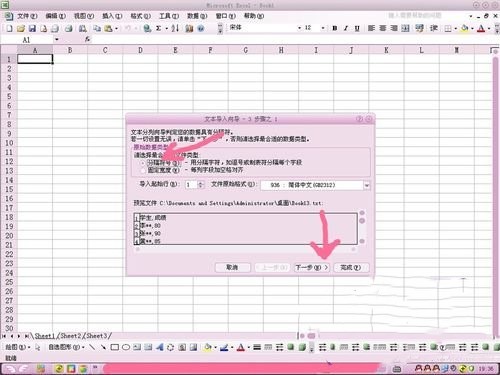The width and height of the screenshot is (500, 375).
Task: Click the 下一步 Next button
Action: point(312,267)
